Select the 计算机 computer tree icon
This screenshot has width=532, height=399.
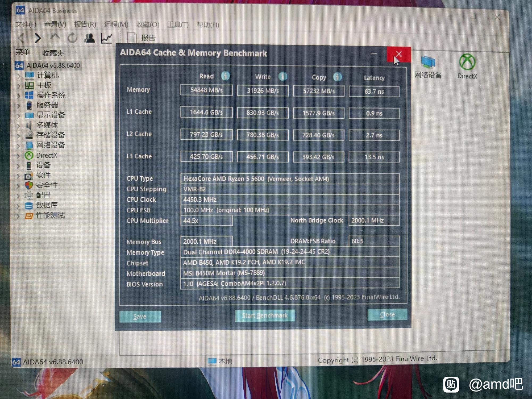(30, 75)
